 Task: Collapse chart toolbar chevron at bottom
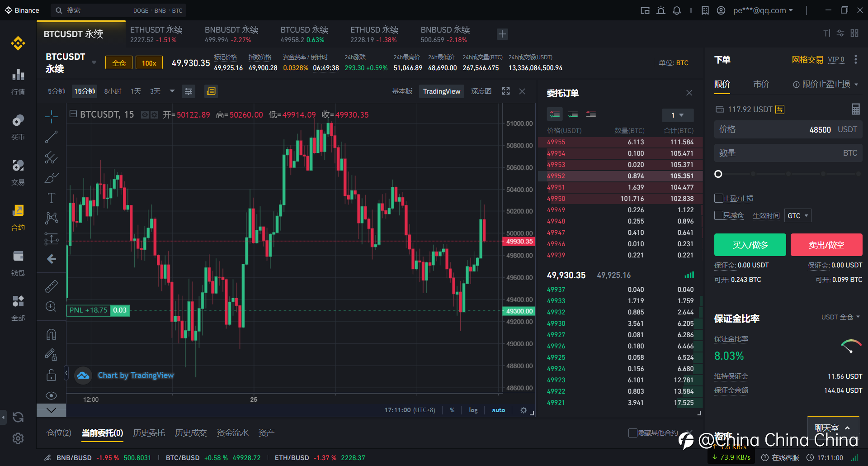click(x=51, y=410)
